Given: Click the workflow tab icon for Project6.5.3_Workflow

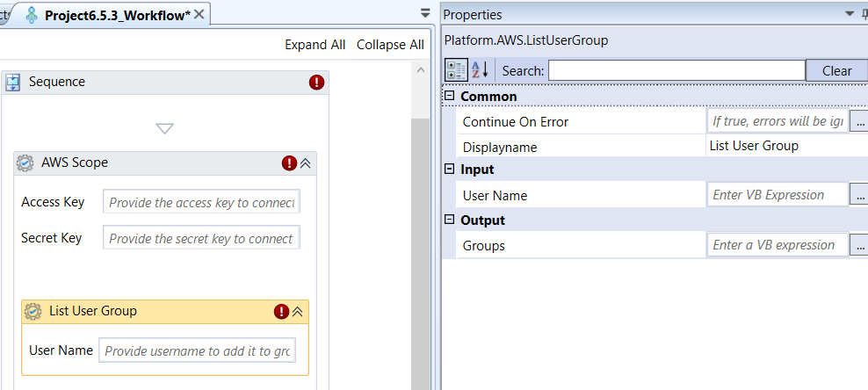Looking at the screenshot, I should tap(33, 15).
